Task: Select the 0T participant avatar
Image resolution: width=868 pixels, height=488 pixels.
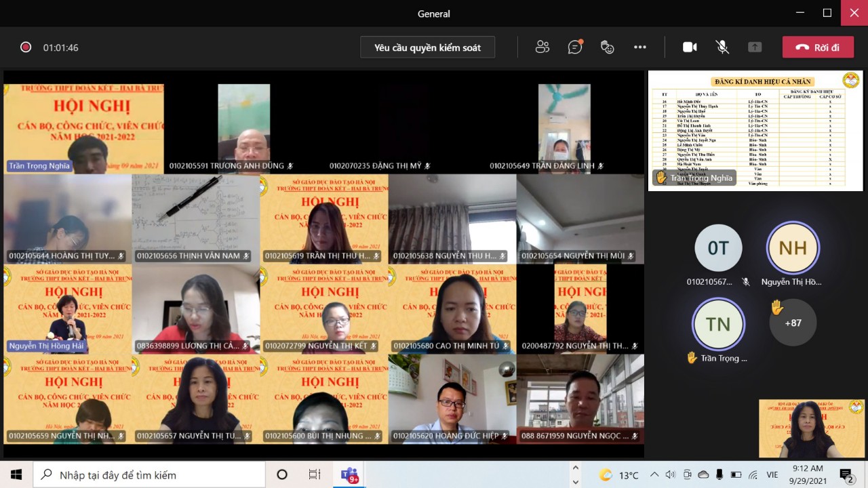Action: point(718,248)
